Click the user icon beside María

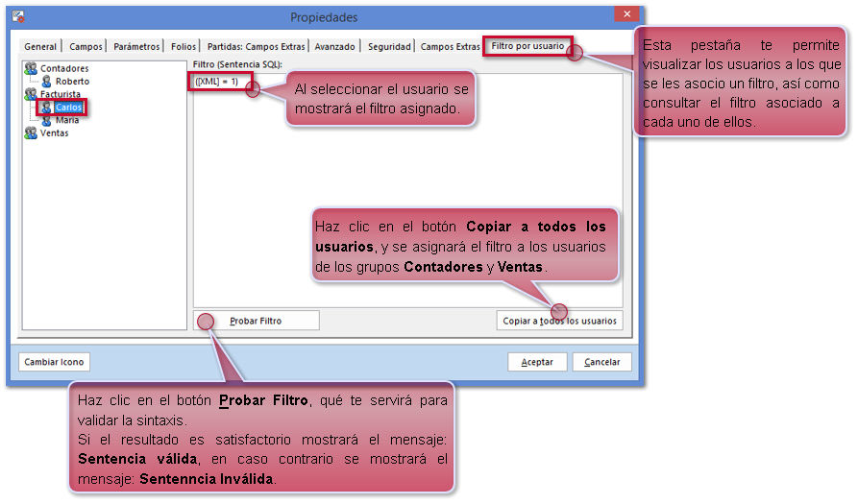(x=46, y=120)
